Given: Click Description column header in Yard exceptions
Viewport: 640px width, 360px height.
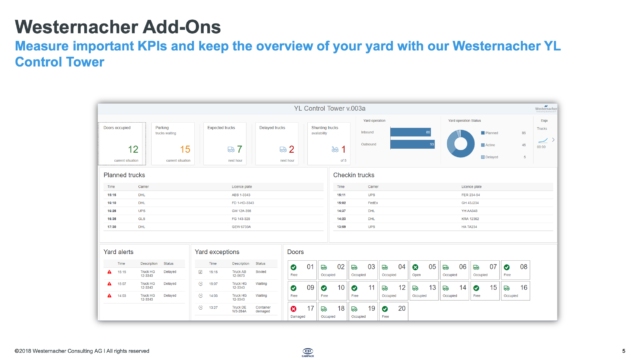Looking at the screenshot, I should (241, 264).
